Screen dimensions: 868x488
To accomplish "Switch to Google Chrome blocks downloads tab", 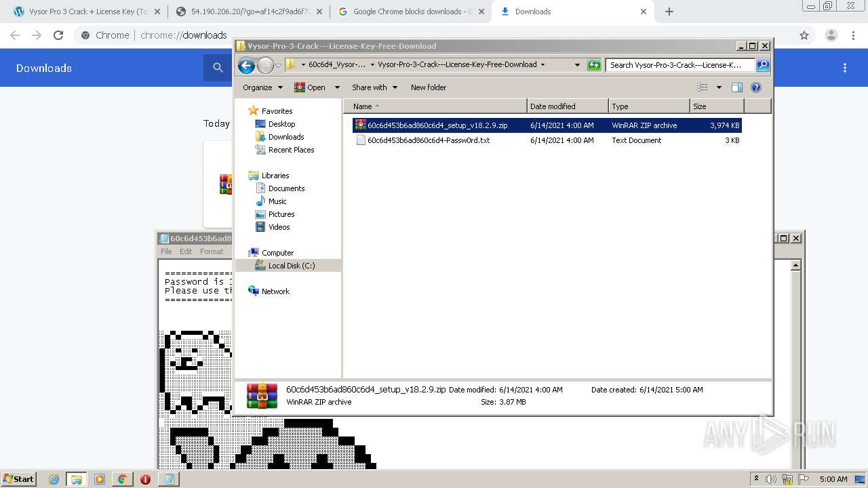I will [x=411, y=12].
